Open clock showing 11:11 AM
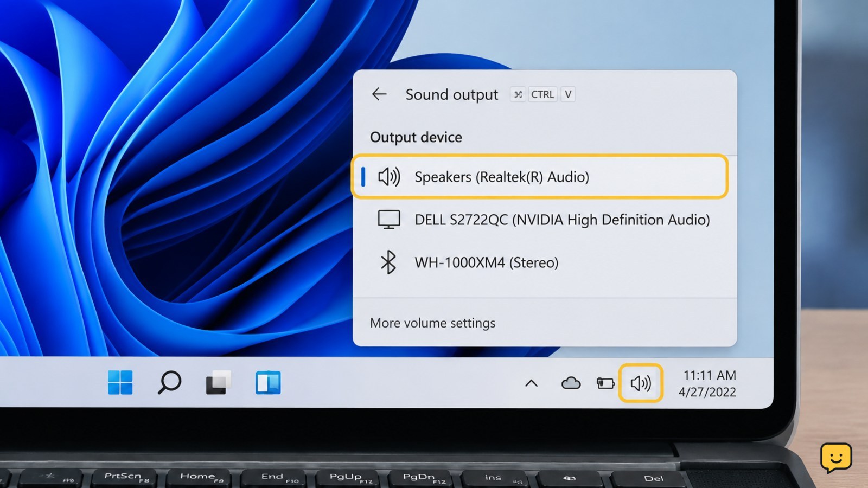 (710, 375)
